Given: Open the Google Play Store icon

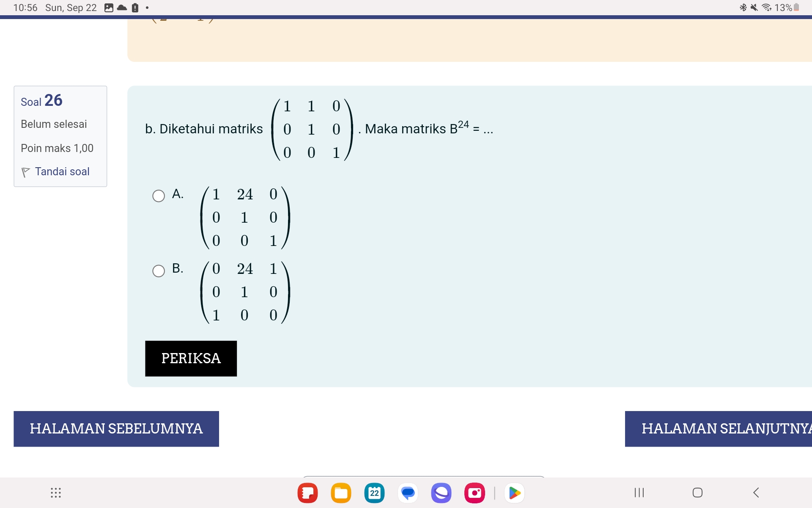Looking at the screenshot, I should click(x=514, y=493).
